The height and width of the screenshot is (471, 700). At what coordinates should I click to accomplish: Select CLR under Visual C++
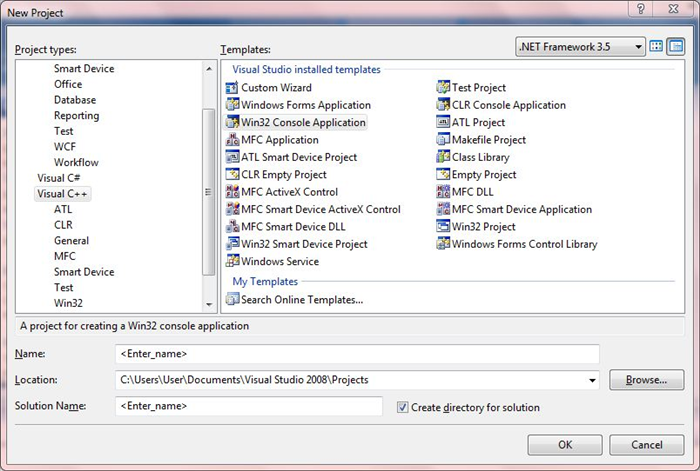click(x=63, y=225)
